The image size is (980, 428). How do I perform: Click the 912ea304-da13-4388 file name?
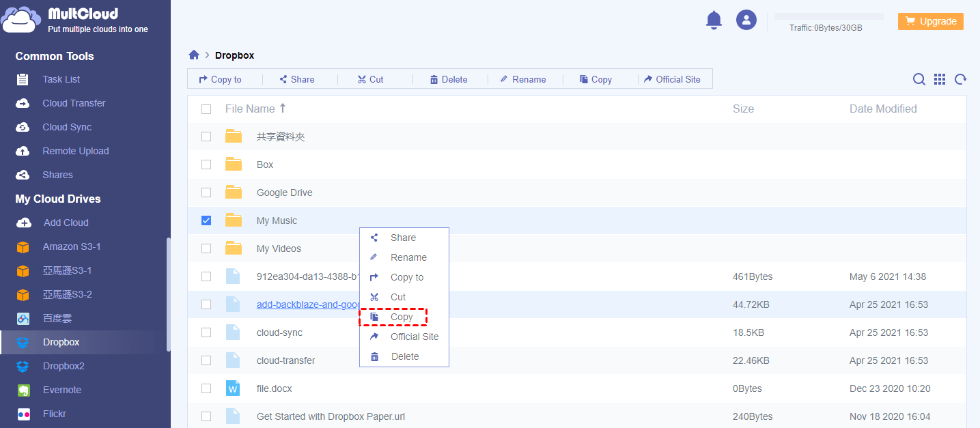click(308, 276)
